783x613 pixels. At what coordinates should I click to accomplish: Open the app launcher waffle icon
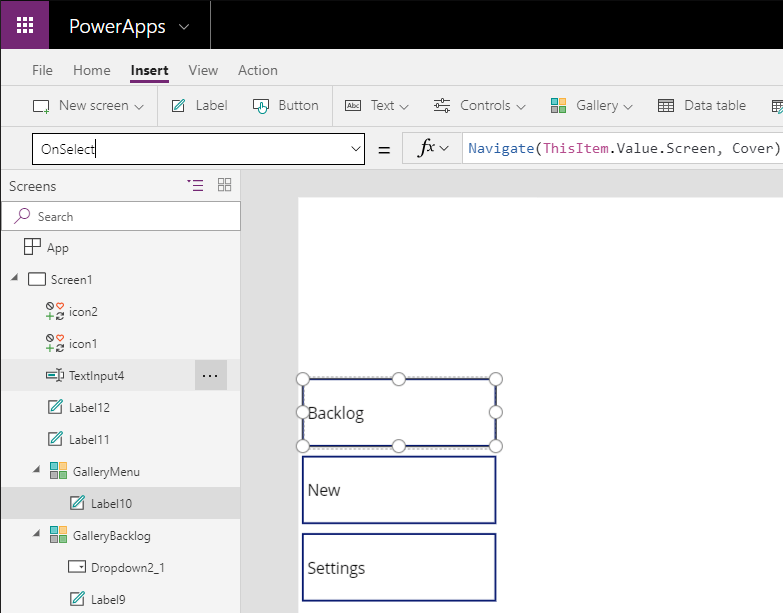pos(24,24)
